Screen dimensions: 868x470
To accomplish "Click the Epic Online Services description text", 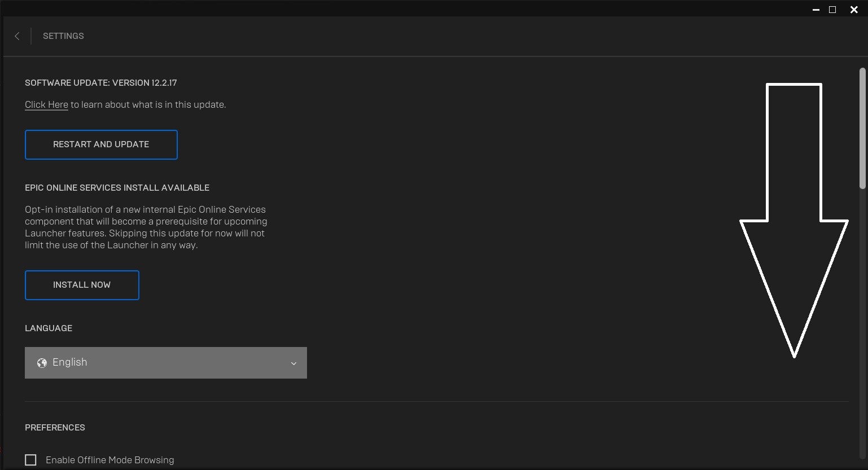I will [146, 227].
